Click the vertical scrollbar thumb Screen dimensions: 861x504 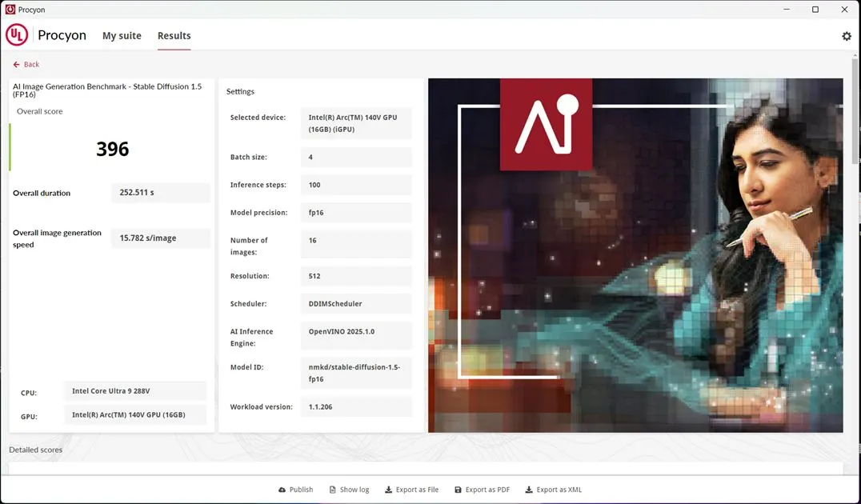855,110
